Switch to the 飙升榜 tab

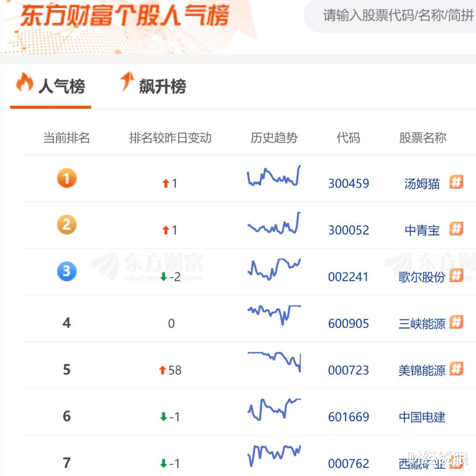153,86
